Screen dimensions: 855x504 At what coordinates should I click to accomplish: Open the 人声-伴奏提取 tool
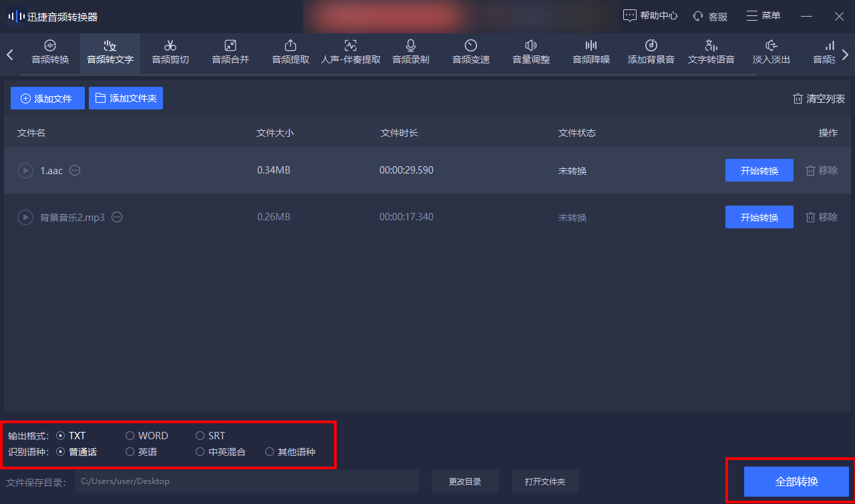coord(351,51)
